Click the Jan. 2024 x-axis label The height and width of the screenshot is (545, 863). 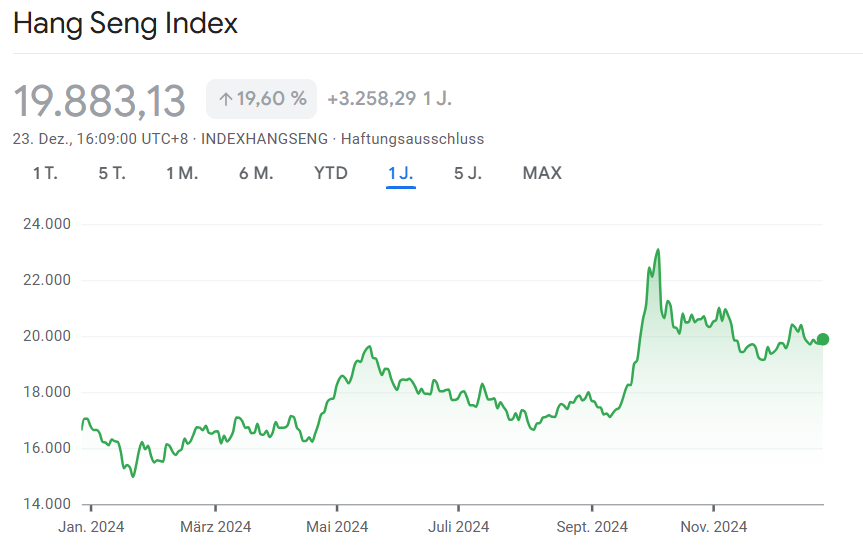click(x=91, y=527)
